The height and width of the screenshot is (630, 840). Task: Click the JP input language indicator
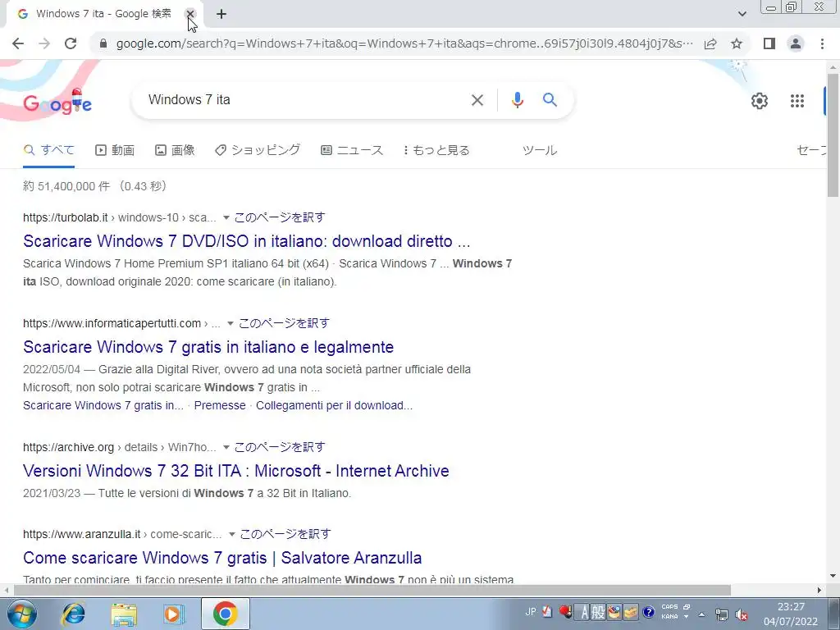pyautogui.click(x=531, y=611)
